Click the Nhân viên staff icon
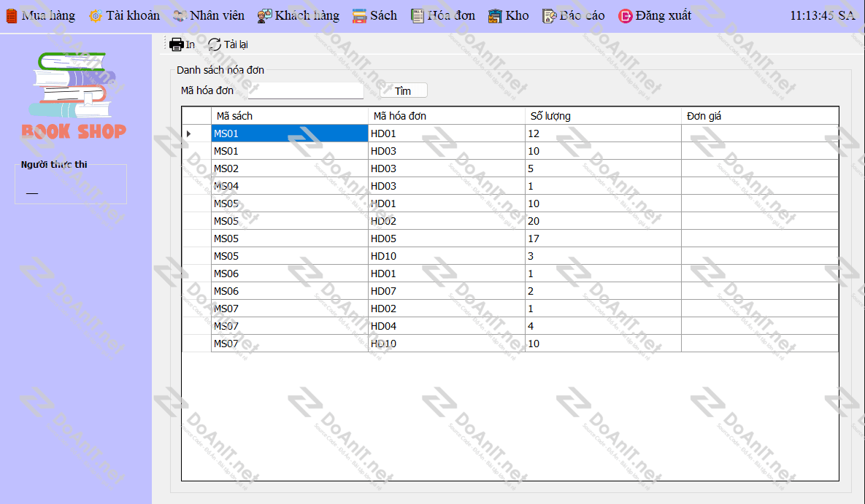Screen dimensions: 865x504 pyautogui.click(x=180, y=16)
